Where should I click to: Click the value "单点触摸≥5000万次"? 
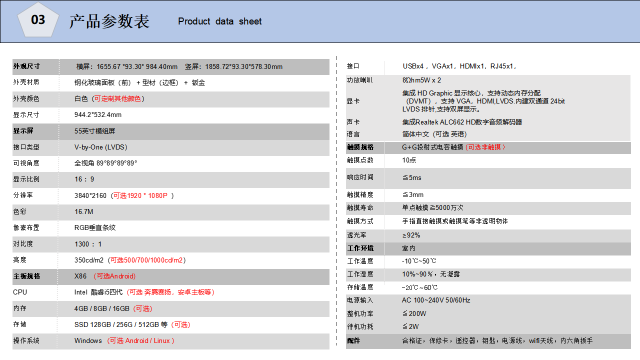(433, 208)
